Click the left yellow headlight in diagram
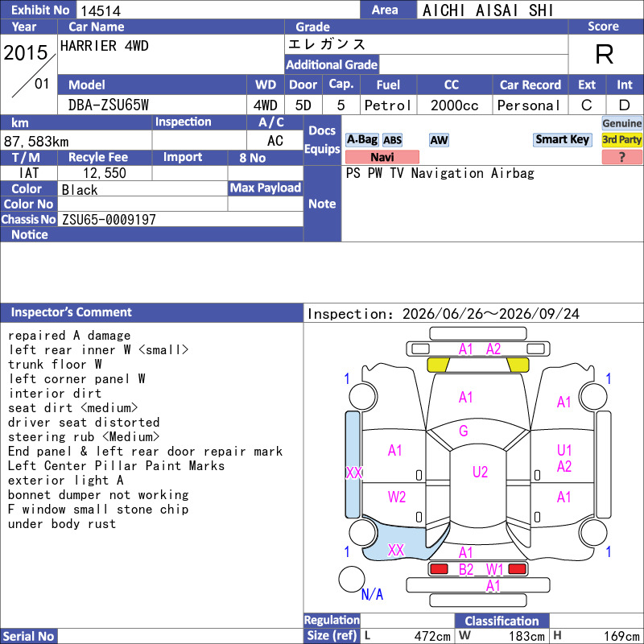The height and width of the screenshot is (644, 644). click(438, 365)
